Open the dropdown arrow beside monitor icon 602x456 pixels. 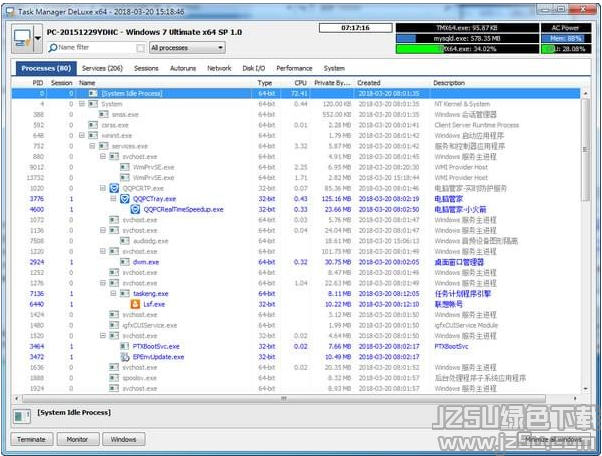coord(38,38)
